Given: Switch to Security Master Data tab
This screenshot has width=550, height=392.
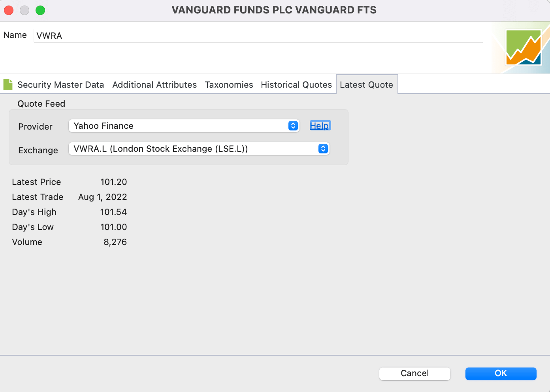Looking at the screenshot, I should (61, 85).
